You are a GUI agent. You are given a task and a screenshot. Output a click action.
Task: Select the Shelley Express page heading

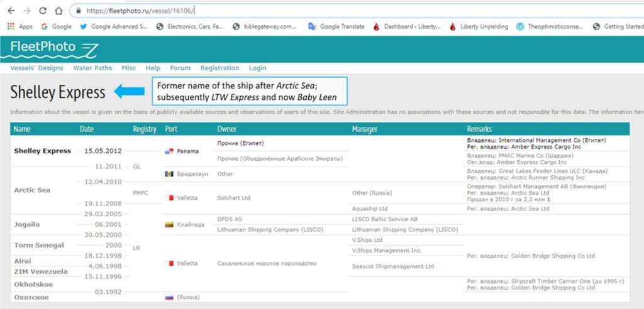(57, 93)
